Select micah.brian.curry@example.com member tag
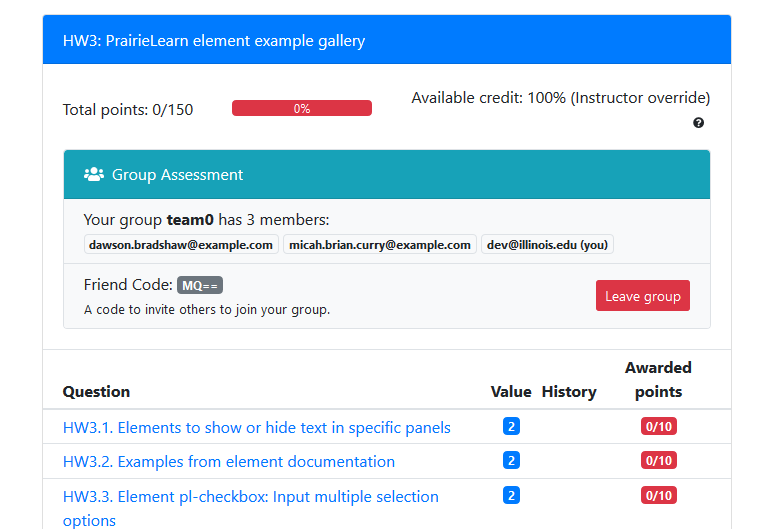The width and height of the screenshot is (777, 529). tap(380, 244)
